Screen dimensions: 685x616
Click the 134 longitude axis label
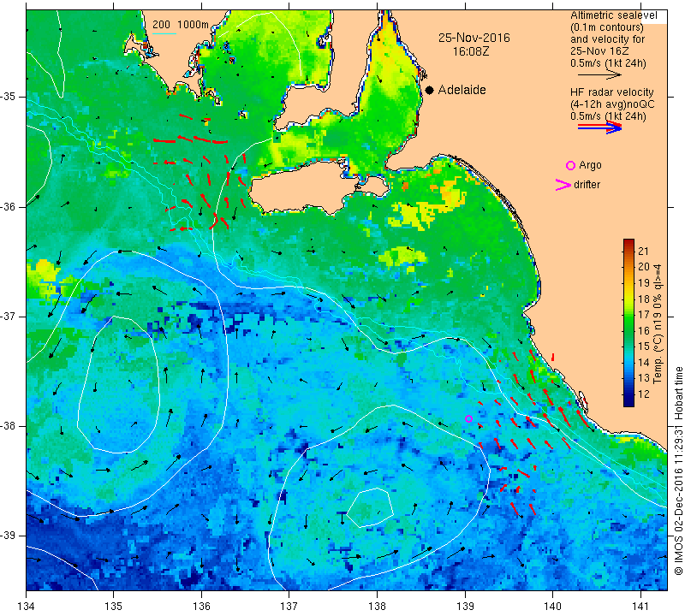click(x=27, y=607)
